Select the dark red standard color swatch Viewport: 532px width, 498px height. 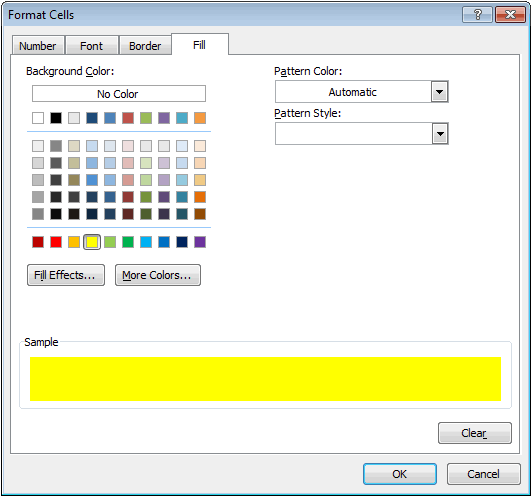click(x=38, y=242)
